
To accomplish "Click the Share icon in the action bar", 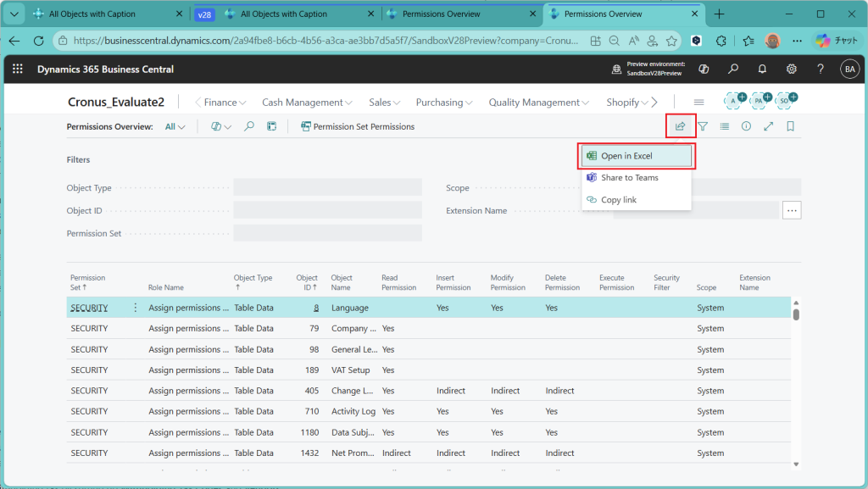I will [x=680, y=126].
